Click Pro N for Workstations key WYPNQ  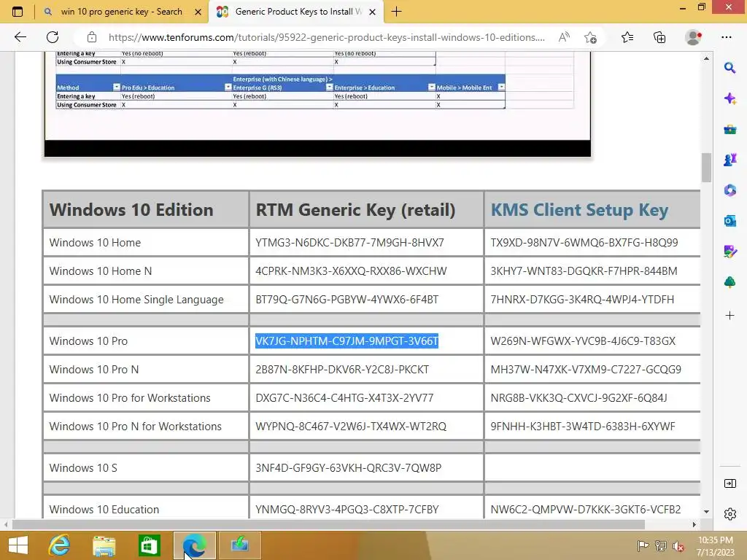[x=351, y=427]
